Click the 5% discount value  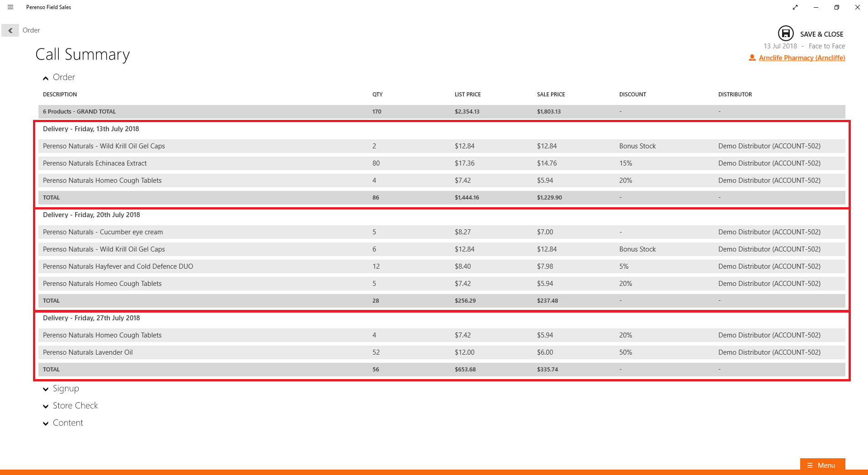pyautogui.click(x=624, y=266)
